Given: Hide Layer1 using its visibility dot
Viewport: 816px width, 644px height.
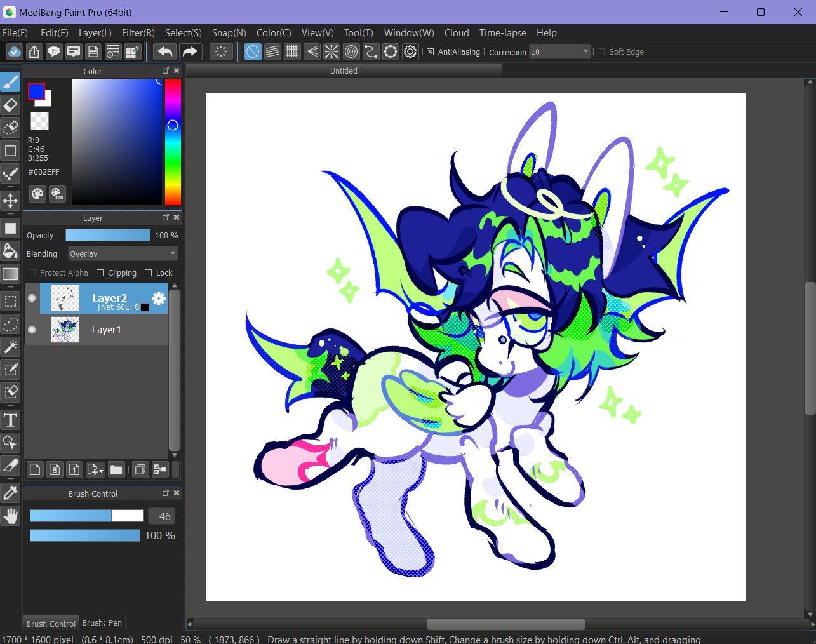Looking at the screenshot, I should pos(32,330).
